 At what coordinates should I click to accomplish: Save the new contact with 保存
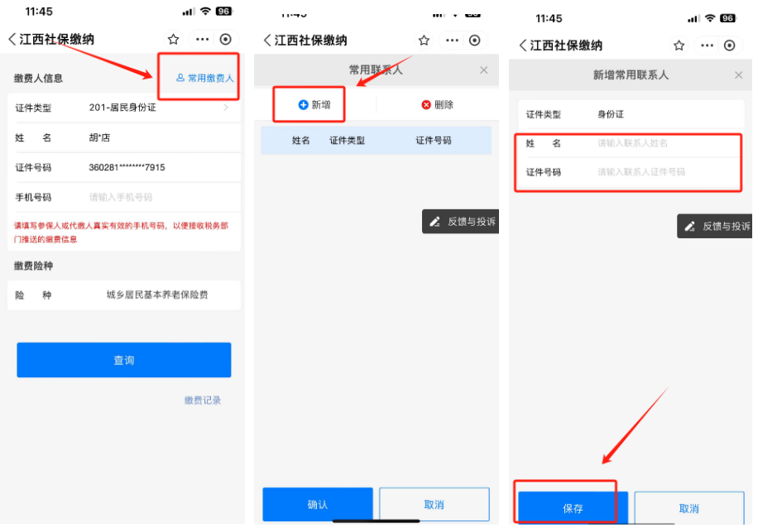pyautogui.click(x=573, y=509)
